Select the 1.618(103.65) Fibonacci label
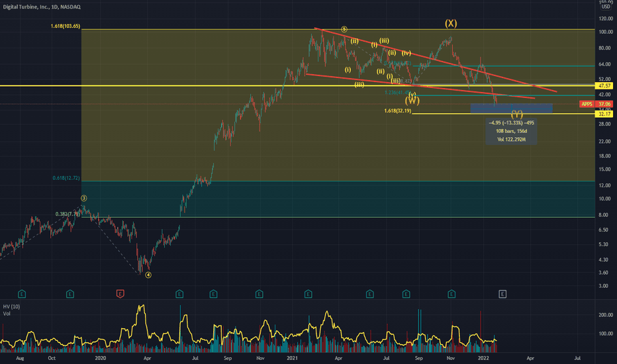 [66, 26]
